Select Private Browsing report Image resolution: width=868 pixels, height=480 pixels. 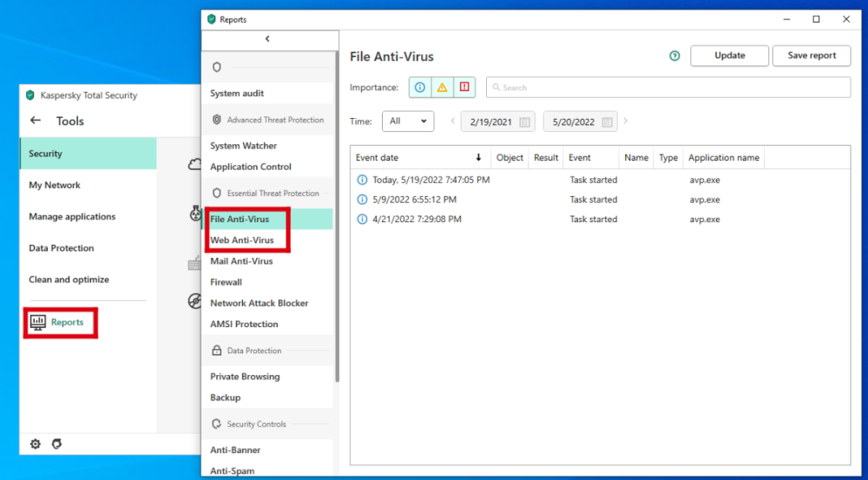coord(245,377)
